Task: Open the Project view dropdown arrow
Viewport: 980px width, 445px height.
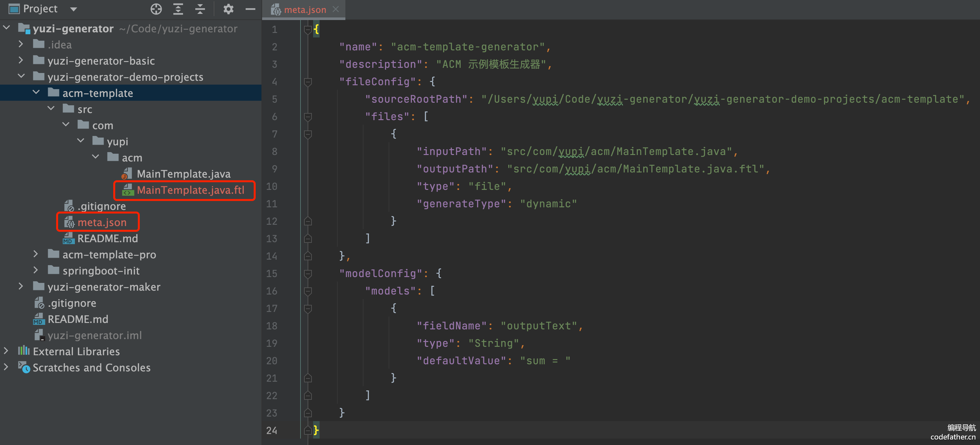Action: click(x=74, y=9)
